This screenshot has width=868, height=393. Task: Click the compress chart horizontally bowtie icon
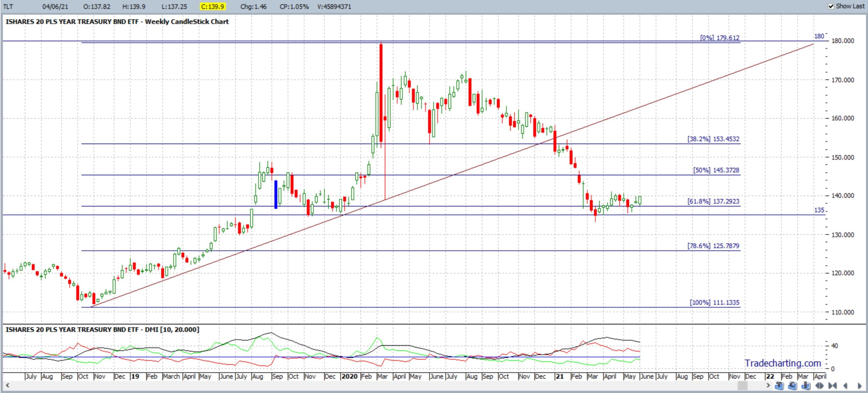pyautogui.click(x=833, y=386)
